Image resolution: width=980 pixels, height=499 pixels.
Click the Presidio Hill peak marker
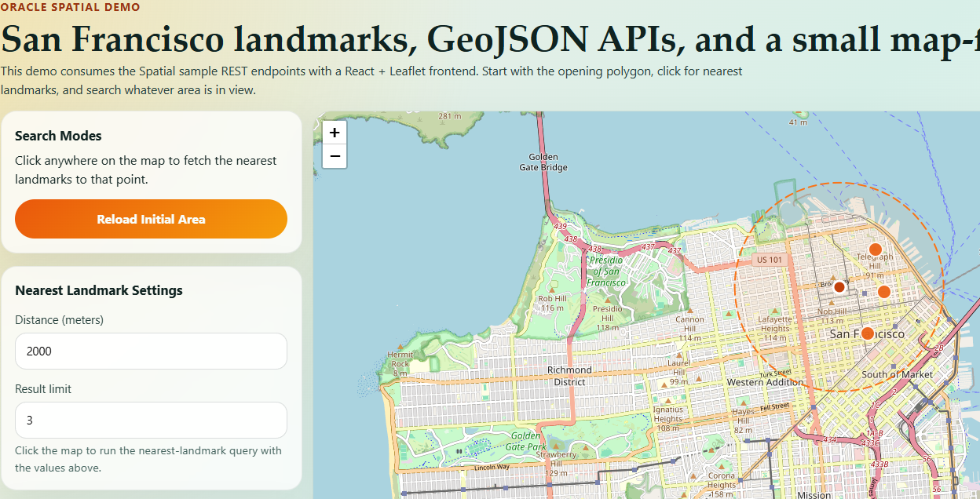607,300
